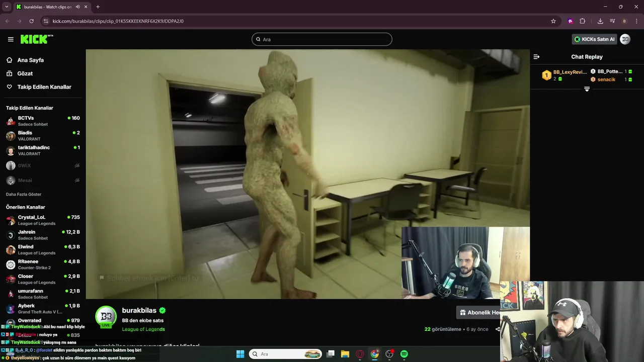644x362 pixels.
Task: Open the Overrated channel row
Action: point(42,320)
